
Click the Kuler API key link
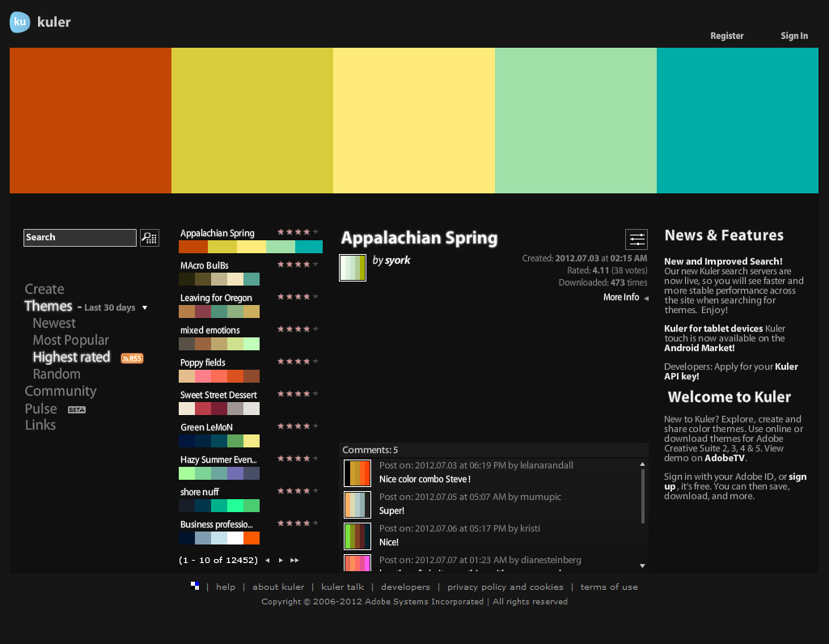[731, 371]
